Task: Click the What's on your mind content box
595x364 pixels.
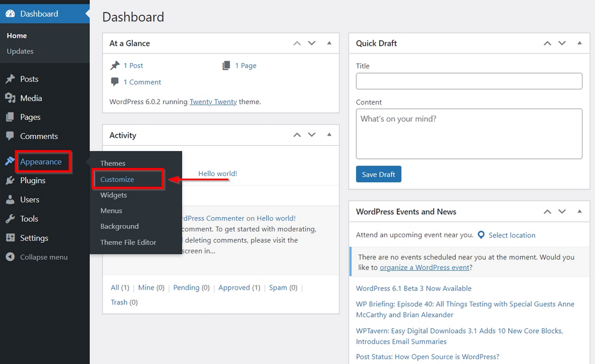Action: (x=469, y=134)
